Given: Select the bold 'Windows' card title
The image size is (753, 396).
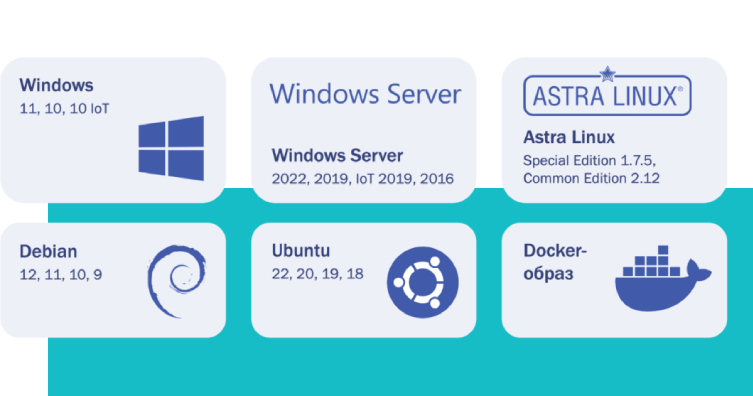Looking at the screenshot, I should point(56,85).
